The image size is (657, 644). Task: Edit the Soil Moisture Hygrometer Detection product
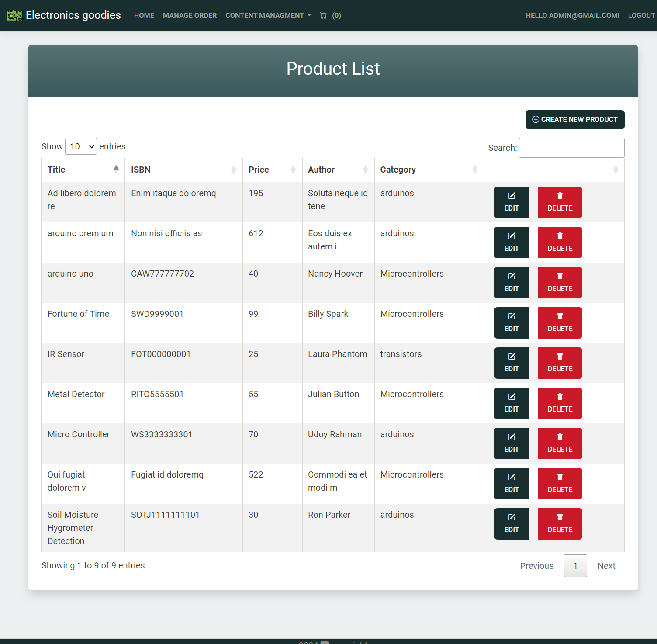pos(512,524)
